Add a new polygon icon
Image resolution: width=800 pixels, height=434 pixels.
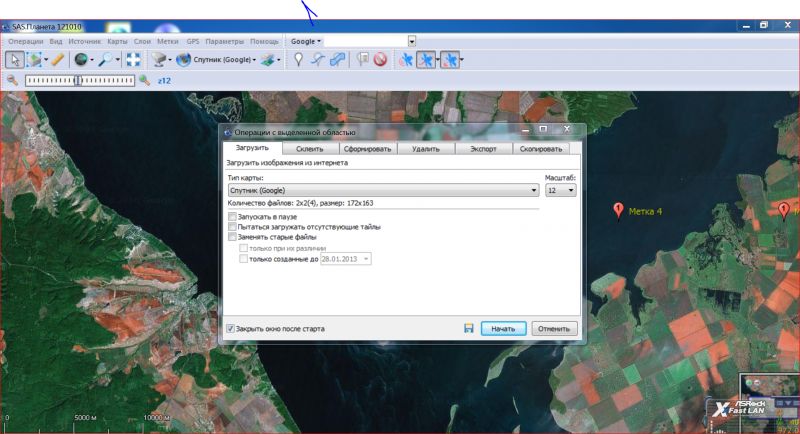[x=337, y=60]
